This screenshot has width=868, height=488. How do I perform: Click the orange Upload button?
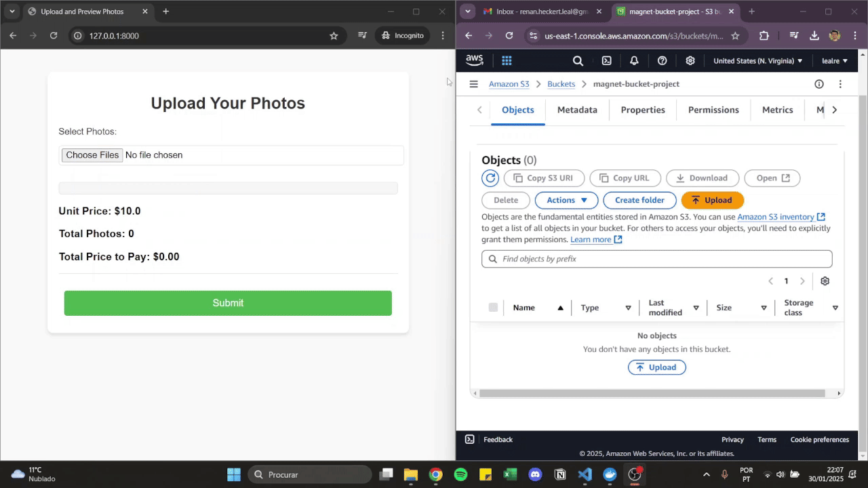pos(712,200)
